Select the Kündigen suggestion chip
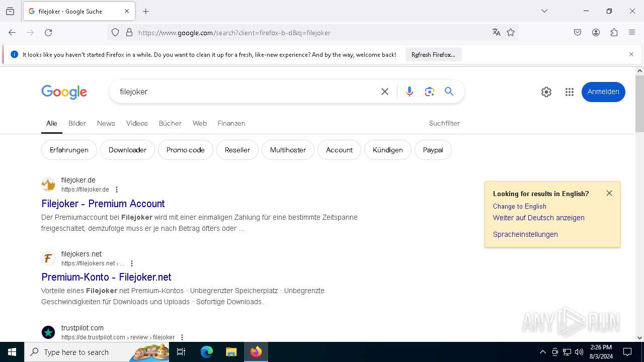Image resolution: width=644 pixels, height=362 pixels. point(387,150)
